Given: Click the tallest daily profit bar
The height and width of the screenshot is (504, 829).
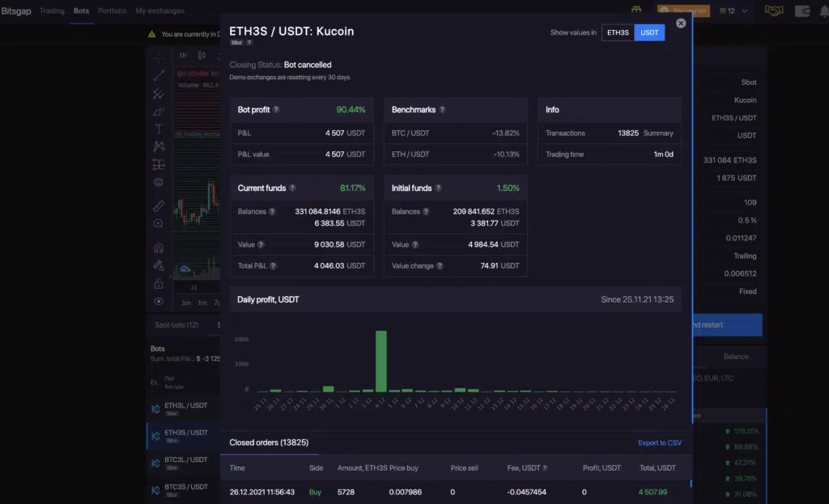Looking at the screenshot, I should point(380,362).
